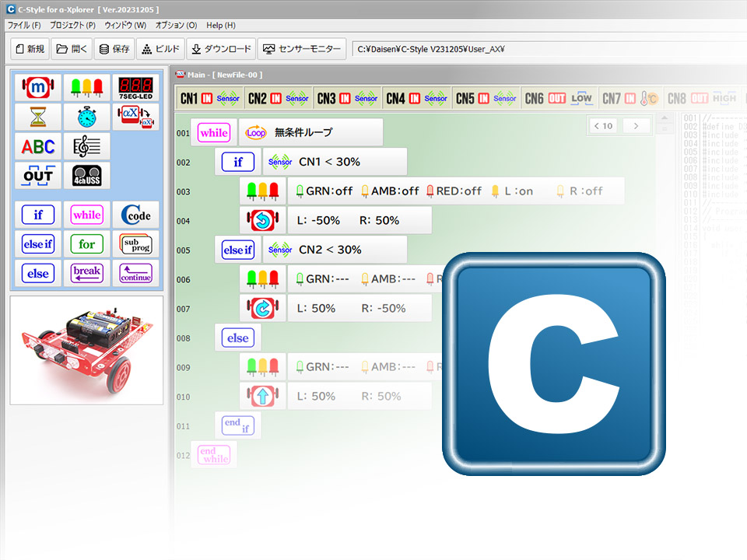
Task: Click the project path field
Action: [545, 49]
